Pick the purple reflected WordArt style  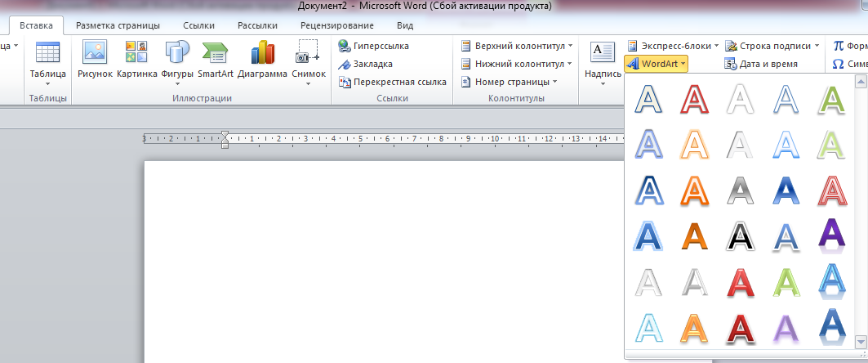pos(832,235)
